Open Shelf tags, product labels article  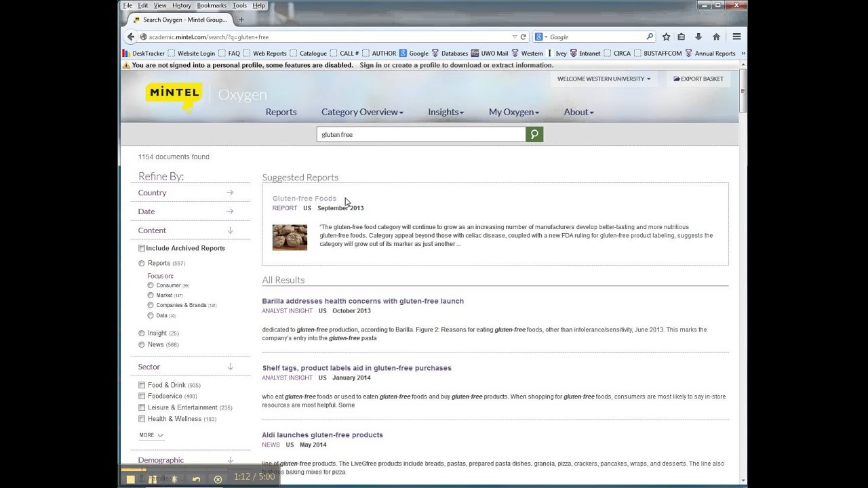pyautogui.click(x=357, y=368)
